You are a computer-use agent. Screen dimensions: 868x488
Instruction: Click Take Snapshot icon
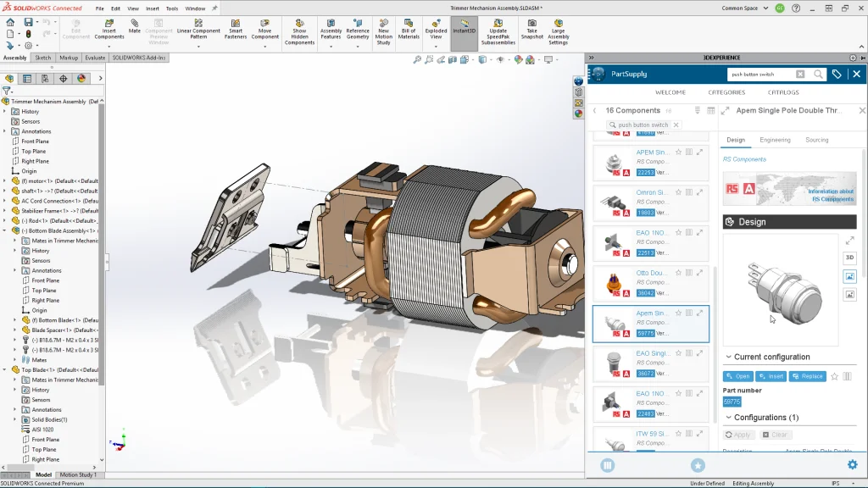532,27
